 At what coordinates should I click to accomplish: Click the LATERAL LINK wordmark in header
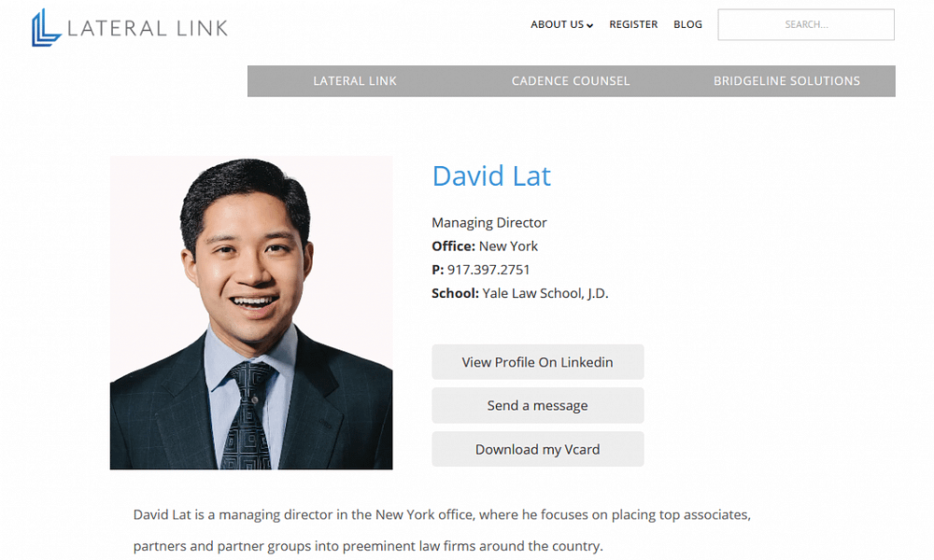point(148,28)
